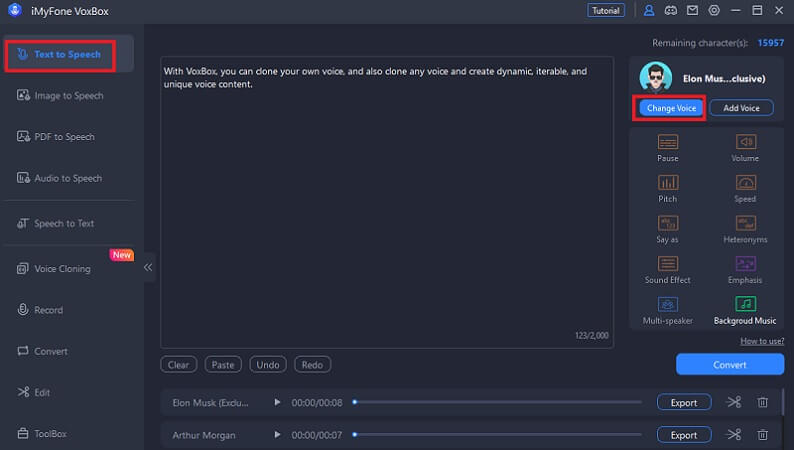This screenshot has height=450, width=794.
Task: Open the Record section
Action: point(40,310)
